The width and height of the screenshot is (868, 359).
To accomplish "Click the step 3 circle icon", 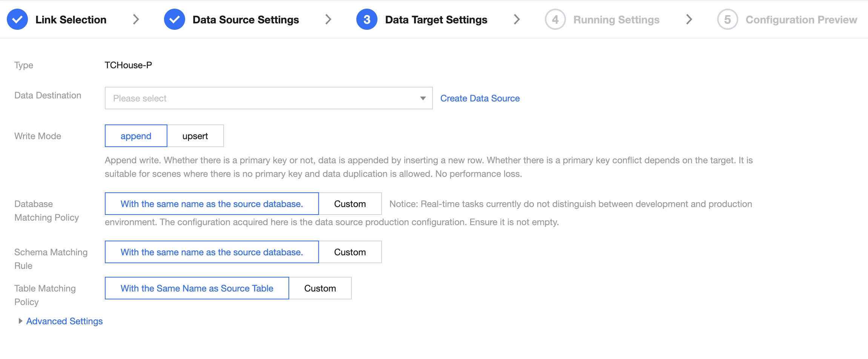I will pyautogui.click(x=367, y=20).
